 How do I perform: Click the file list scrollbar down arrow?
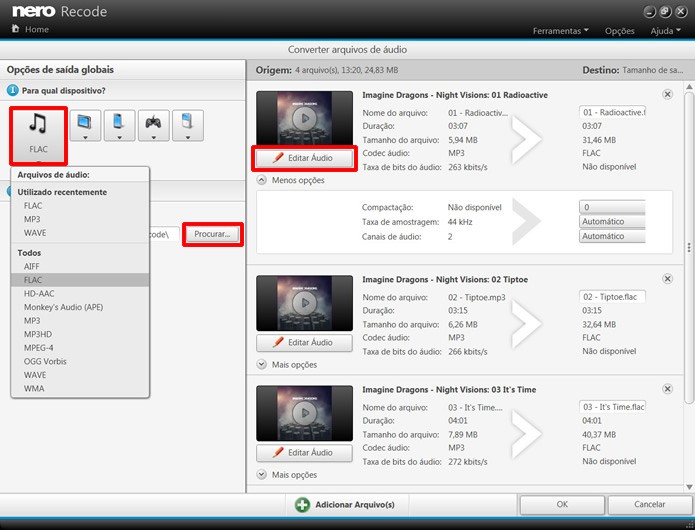[x=689, y=487]
